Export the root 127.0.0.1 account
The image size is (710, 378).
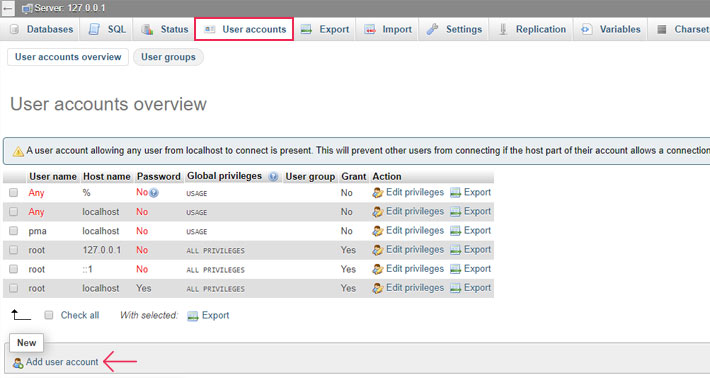click(x=470, y=249)
